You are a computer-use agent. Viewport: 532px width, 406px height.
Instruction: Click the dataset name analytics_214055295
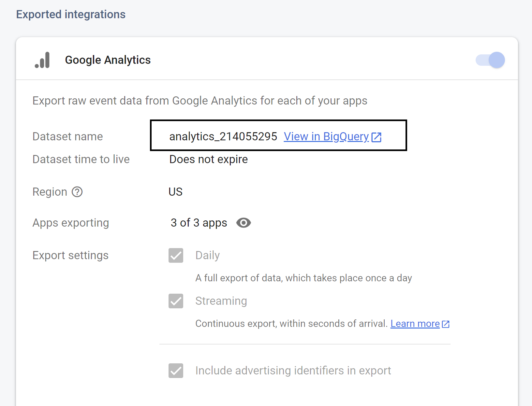tap(223, 136)
